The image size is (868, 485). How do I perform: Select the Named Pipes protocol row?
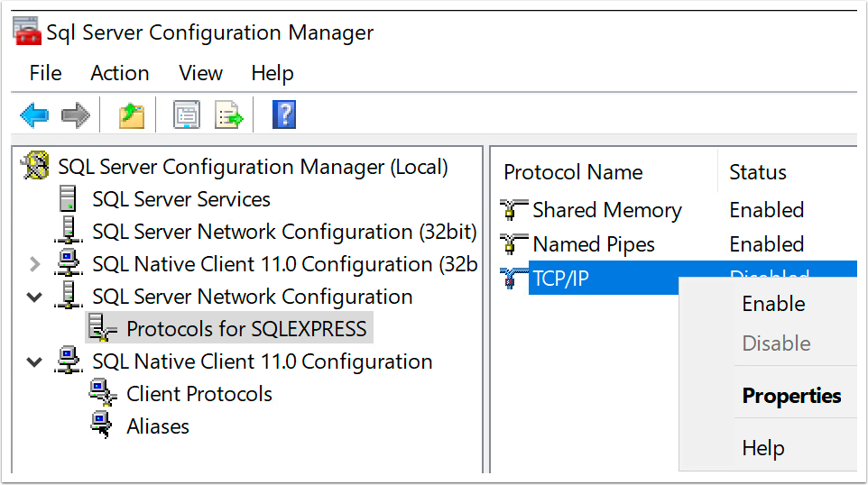[x=679, y=244]
